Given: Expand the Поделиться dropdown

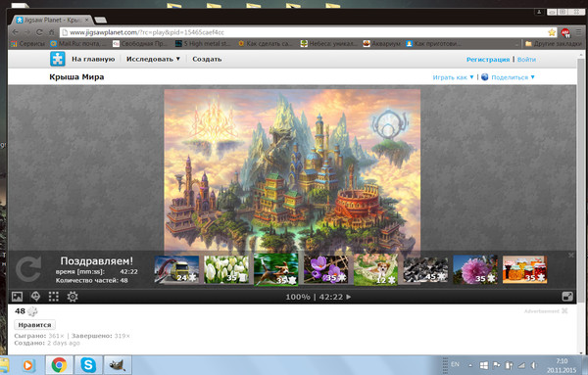Looking at the screenshot, I should coord(513,77).
